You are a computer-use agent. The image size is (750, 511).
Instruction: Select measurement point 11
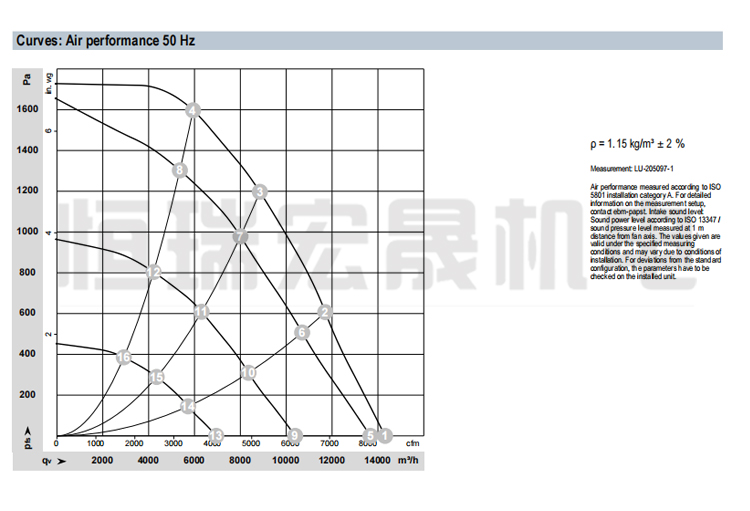pyautogui.click(x=201, y=312)
